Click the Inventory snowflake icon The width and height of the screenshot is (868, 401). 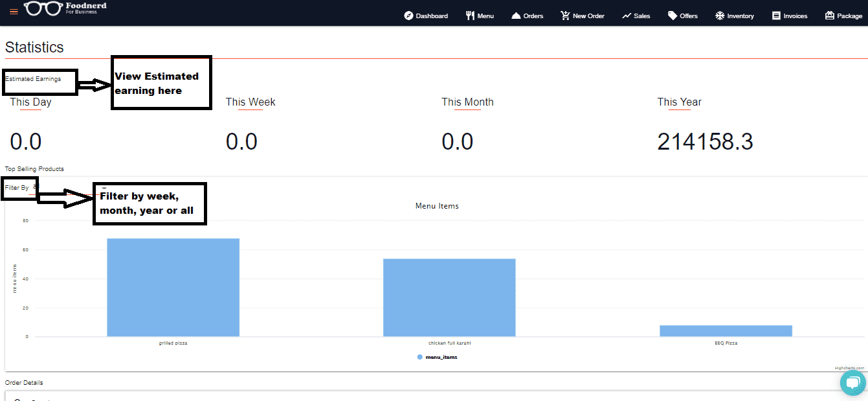click(720, 16)
